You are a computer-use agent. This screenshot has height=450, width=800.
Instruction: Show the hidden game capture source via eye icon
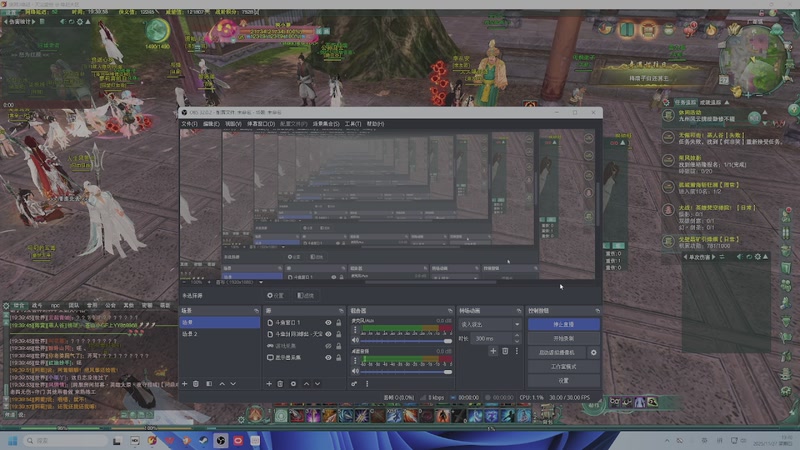click(x=328, y=346)
